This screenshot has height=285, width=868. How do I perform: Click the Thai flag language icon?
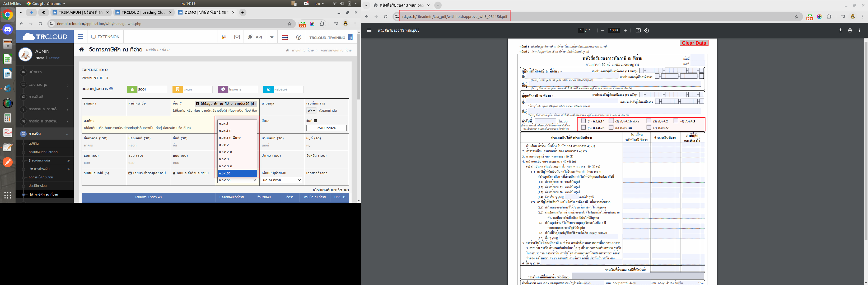tap(285, 37)
